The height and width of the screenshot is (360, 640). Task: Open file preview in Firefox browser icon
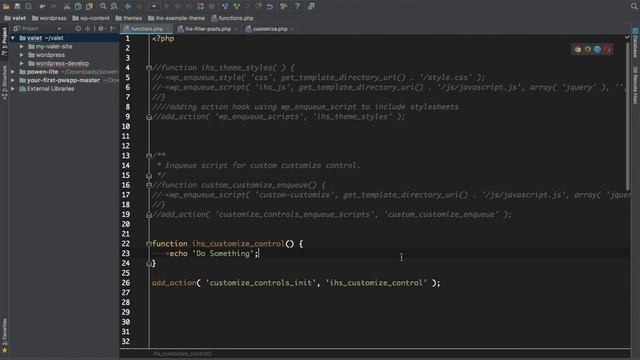[x=588, y=49]
